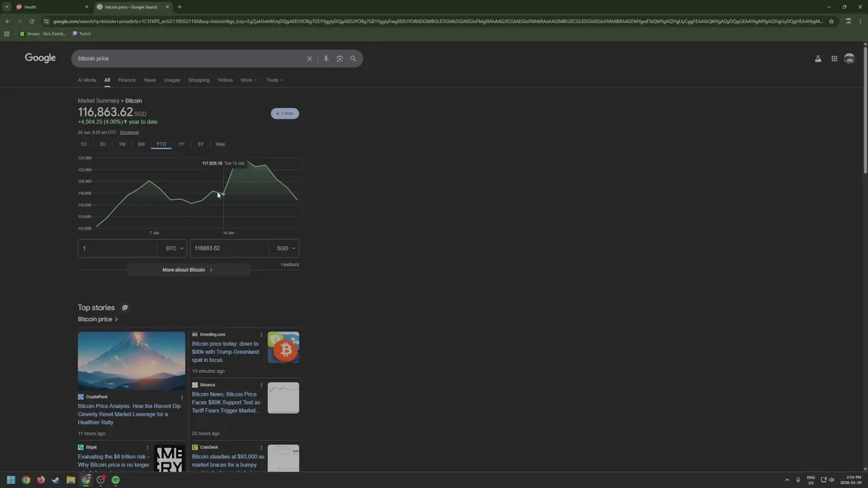Open Investing.com Bitcoin price today article
Screen dimensions: 868x488
click(x=225, y=352)
